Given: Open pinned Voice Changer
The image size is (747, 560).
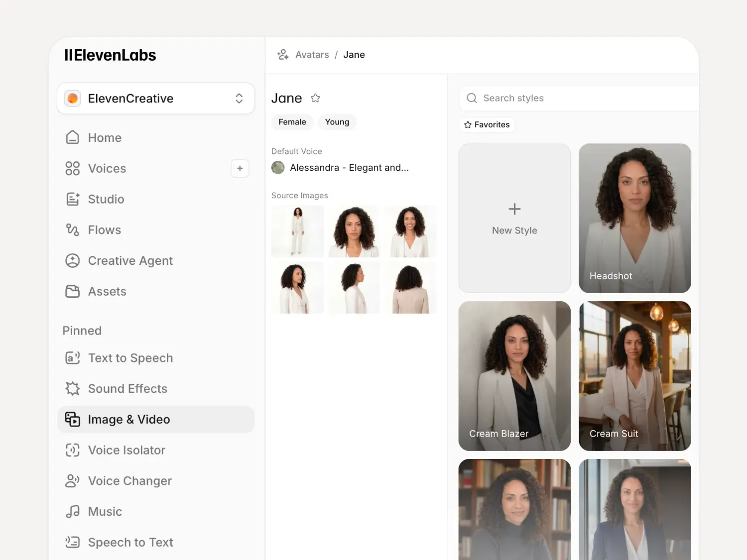Looking at the screenshot, I should click(x=156, y=481).
